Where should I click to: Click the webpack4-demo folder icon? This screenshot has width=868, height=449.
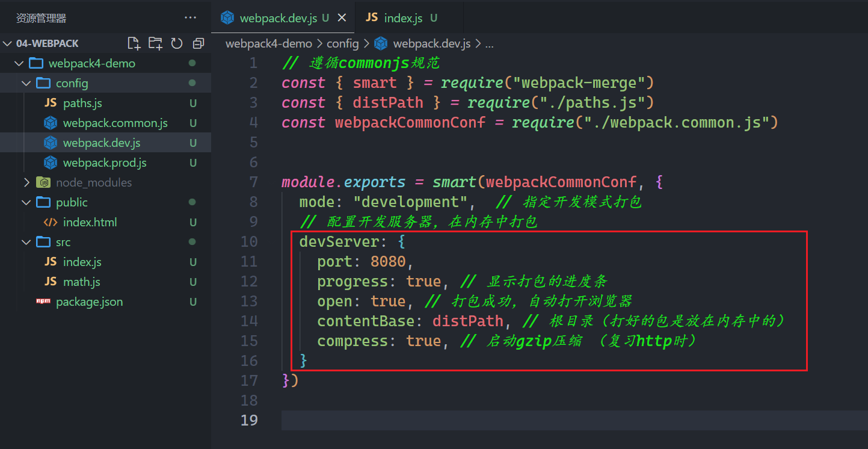(36, 63)
